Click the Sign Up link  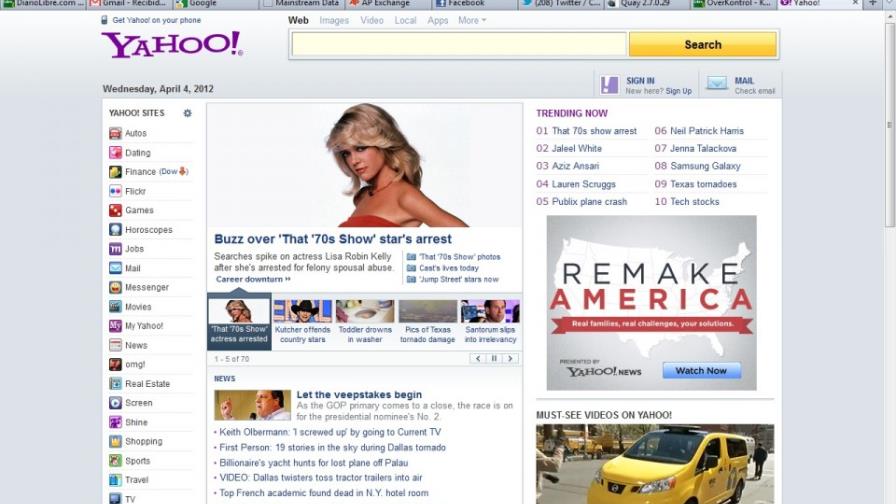pyautogui.click(x=678, y=91)
